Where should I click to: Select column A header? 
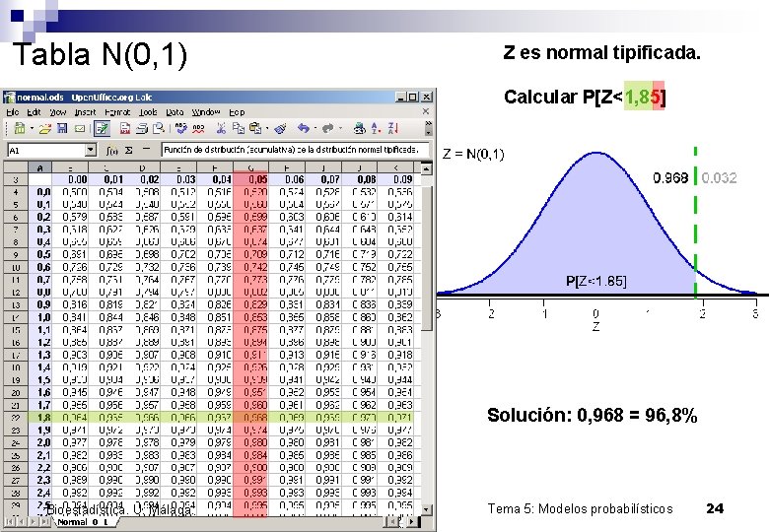[x=40, y=167]
